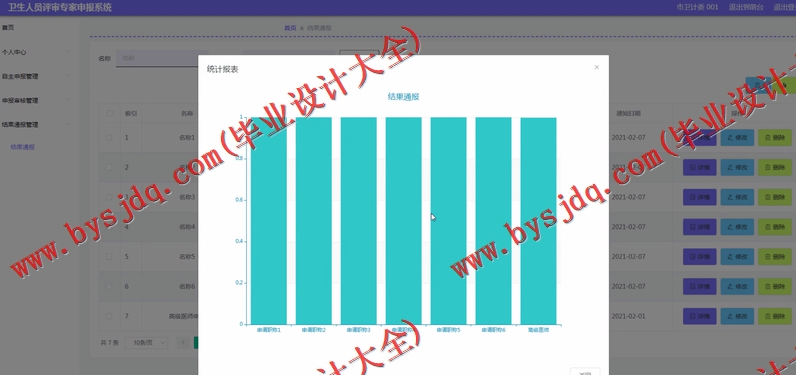Image resolution: width=796 pixels, height=375 pixels.
Task: Close the 统计报表 dialog with the X
Action: click(x=596, y=67)
